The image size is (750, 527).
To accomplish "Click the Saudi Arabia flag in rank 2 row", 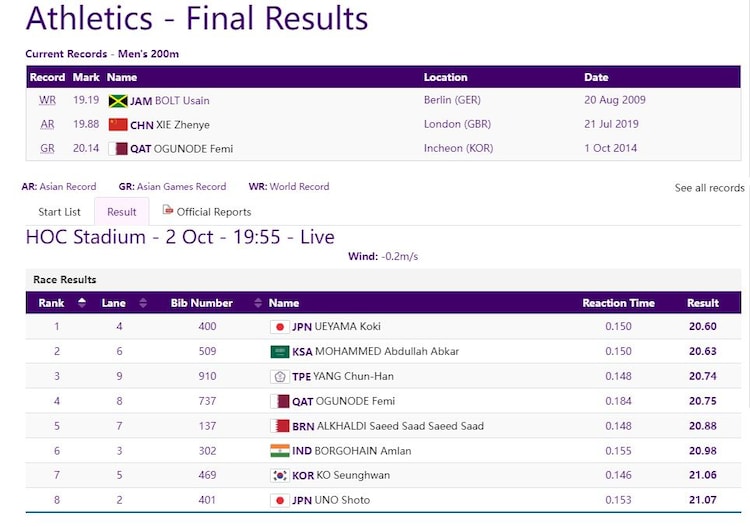I will click(x=280, y=352).
